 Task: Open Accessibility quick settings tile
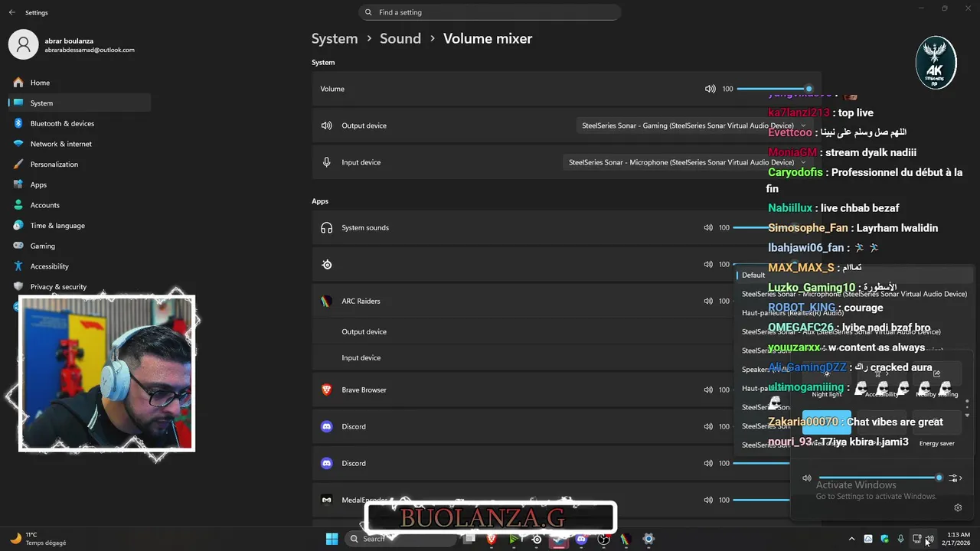881,373
